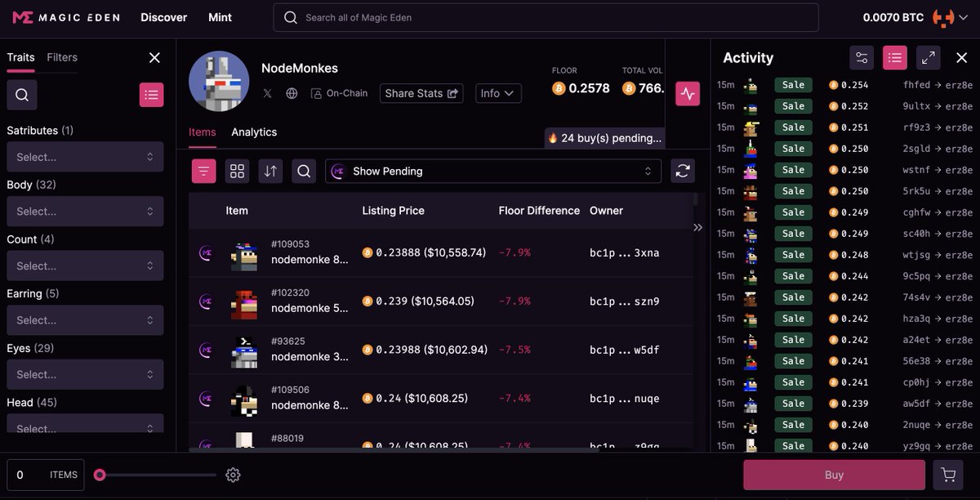Collapse activity panel double-chevron

[697, 227]
